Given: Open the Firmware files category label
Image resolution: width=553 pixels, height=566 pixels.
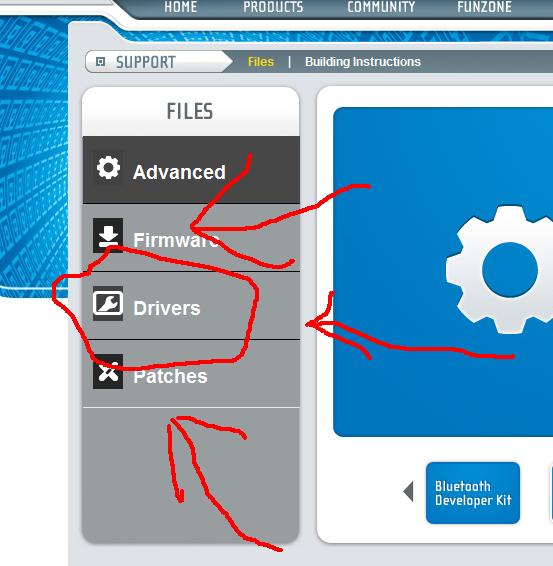Looking at the screenshot, I should click(176, 240).
